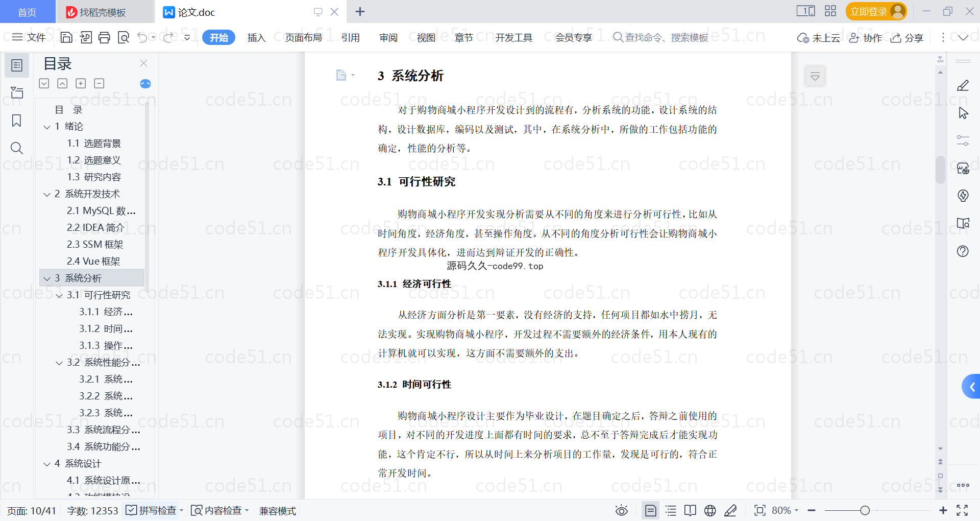Click the fit-page icon beside zoom percentage
This screenshot has width=980, height=521.
[x=759, y=510]
